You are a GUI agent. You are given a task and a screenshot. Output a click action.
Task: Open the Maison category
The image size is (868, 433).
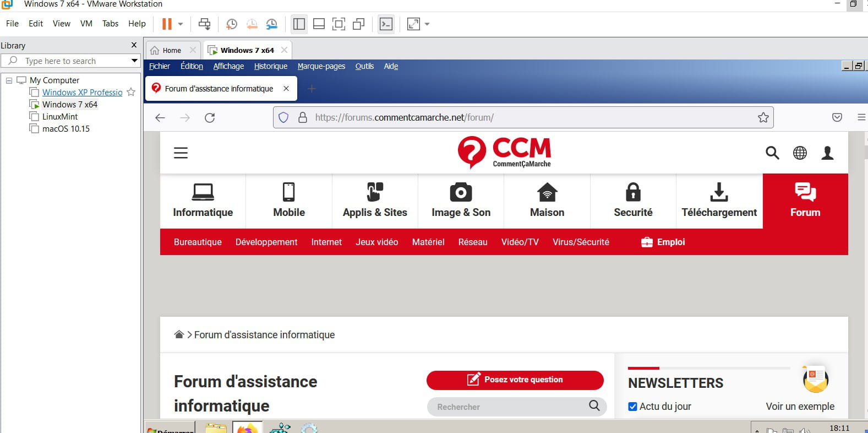(547, 201)
